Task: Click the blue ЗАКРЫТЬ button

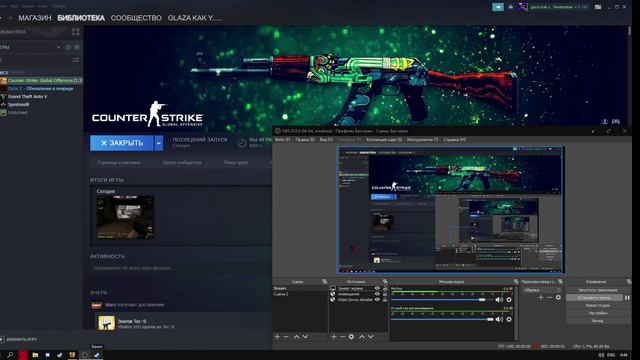Action: pyautogui.click(x=122, y=143)
